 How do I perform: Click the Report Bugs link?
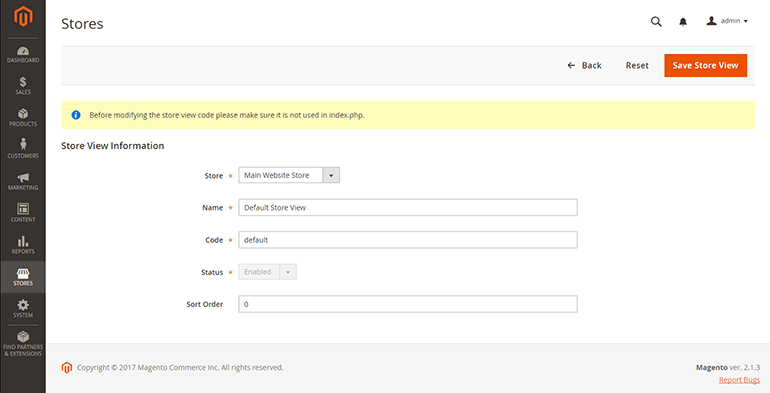point(739,380)
